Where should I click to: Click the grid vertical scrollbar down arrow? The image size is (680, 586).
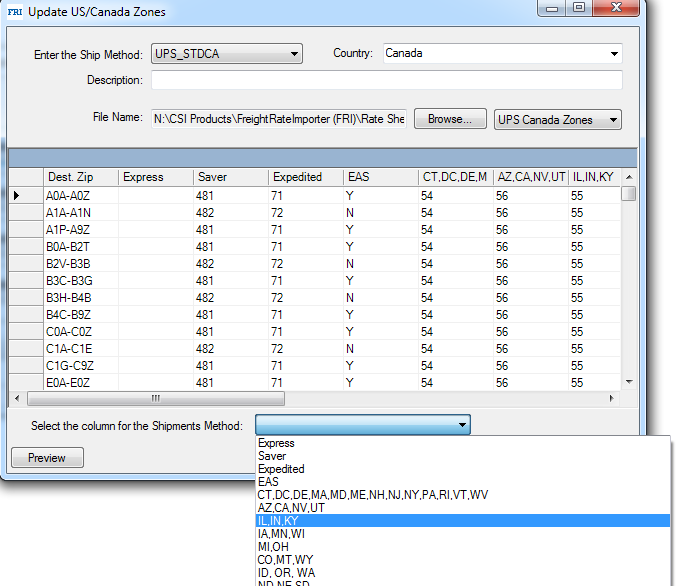pyautogui.click(x=629, y=381)
